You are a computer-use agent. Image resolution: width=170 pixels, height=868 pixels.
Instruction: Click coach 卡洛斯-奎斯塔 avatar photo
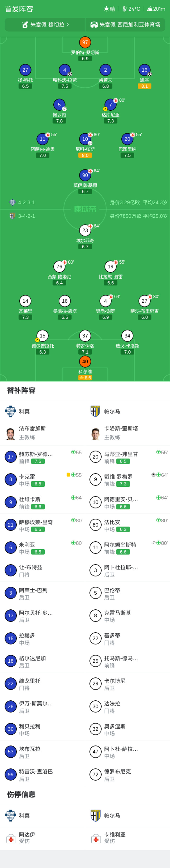(96, 433)
